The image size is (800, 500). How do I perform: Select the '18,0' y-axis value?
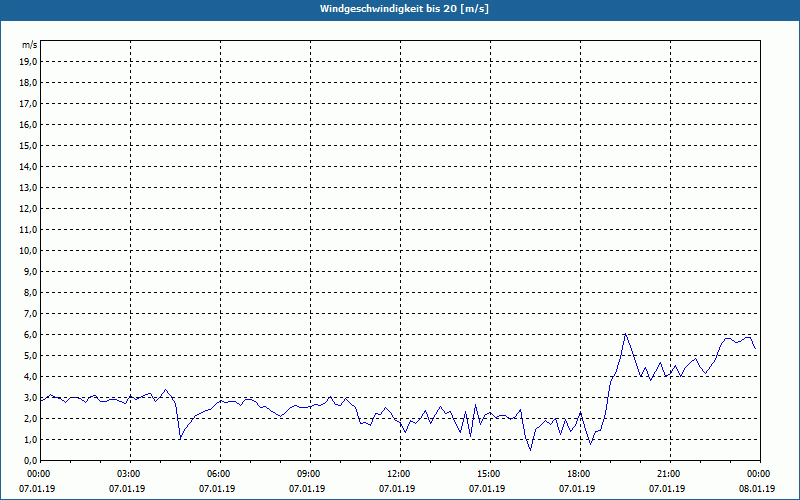coord(29,83)
